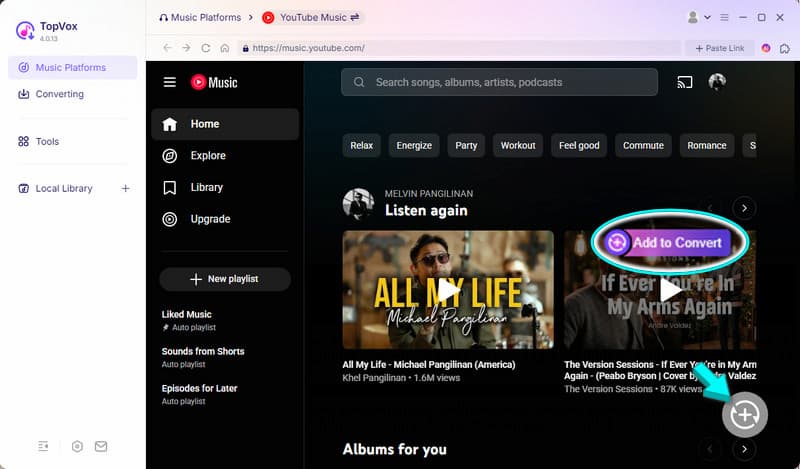
Task: Select Explore in YouTube Music nav
Action: click(225, 156)
